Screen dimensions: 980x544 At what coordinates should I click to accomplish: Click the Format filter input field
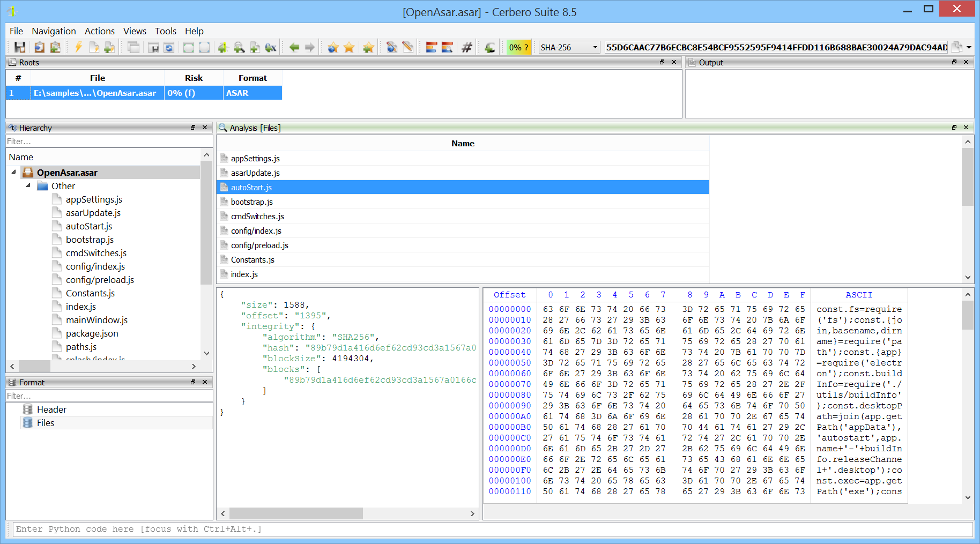pos(109,396)
